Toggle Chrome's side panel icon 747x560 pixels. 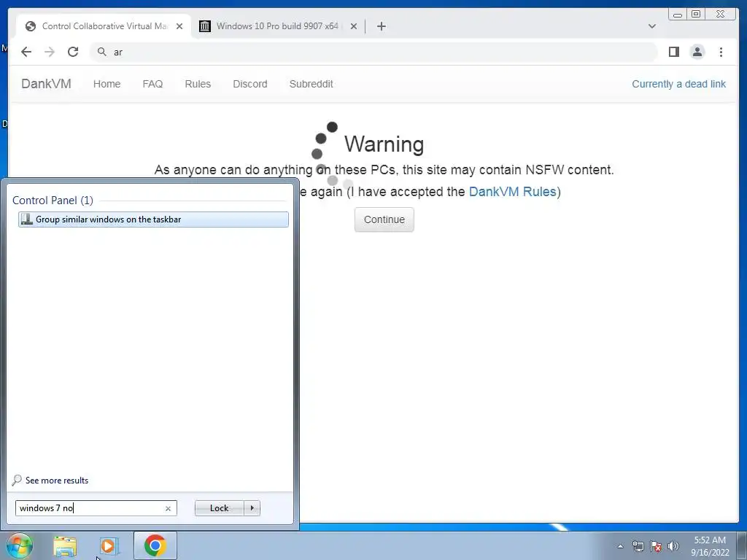point(673,52)
